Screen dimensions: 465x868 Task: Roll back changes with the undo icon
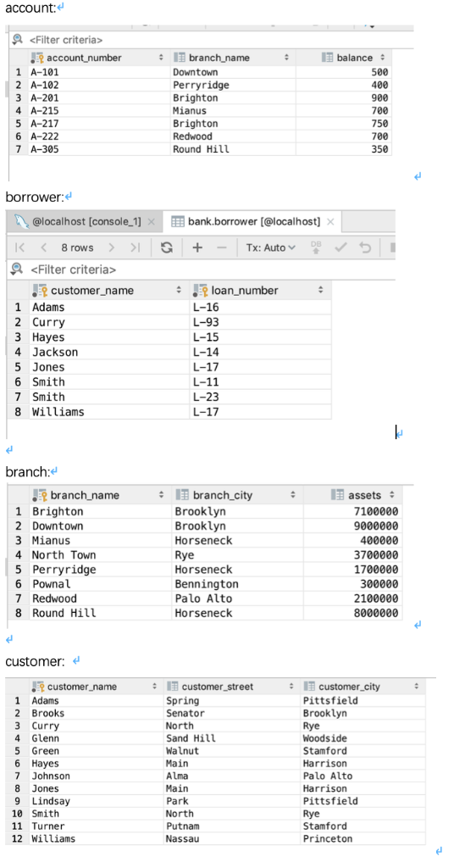(365, 247)
